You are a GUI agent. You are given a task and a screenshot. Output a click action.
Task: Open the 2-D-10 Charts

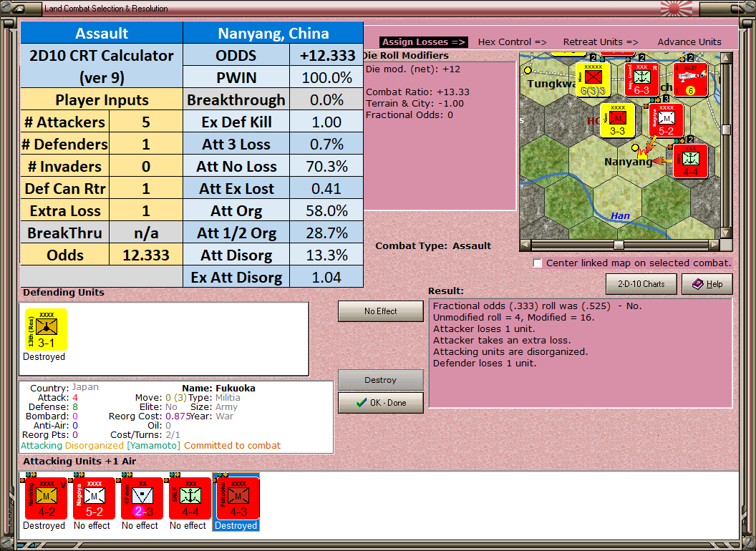tap(641, 284)
